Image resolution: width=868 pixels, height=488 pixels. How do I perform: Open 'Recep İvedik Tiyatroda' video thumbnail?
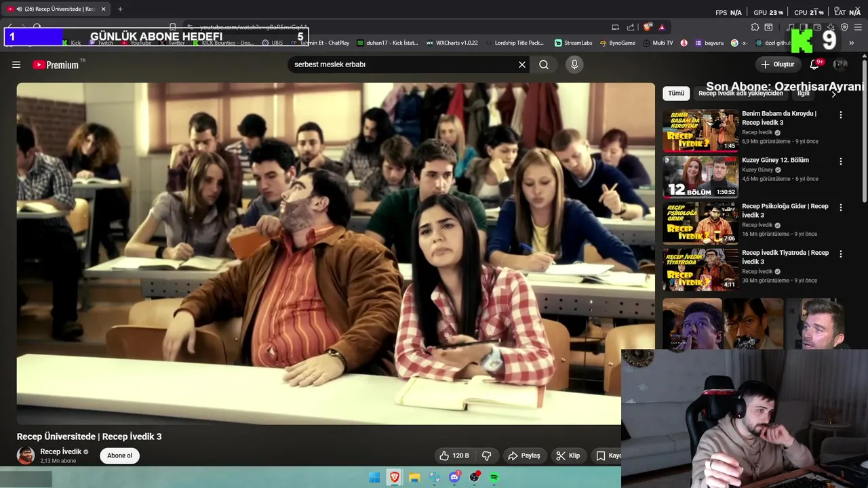(701, 269)
